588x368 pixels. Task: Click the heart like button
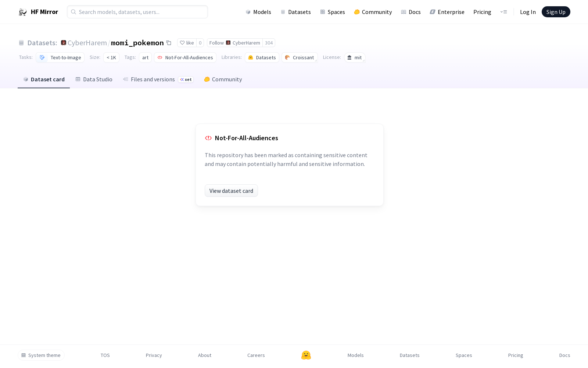[x=187, y=43]
